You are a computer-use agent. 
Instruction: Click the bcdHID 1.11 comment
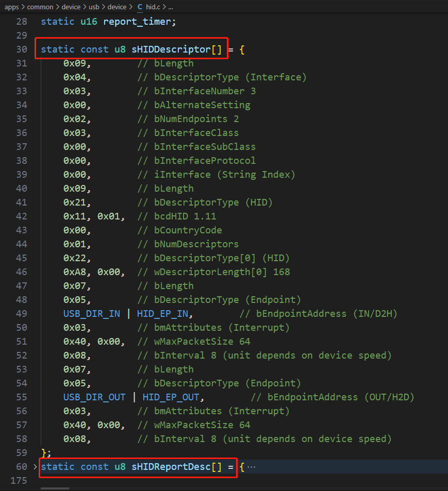coord(177,216)
